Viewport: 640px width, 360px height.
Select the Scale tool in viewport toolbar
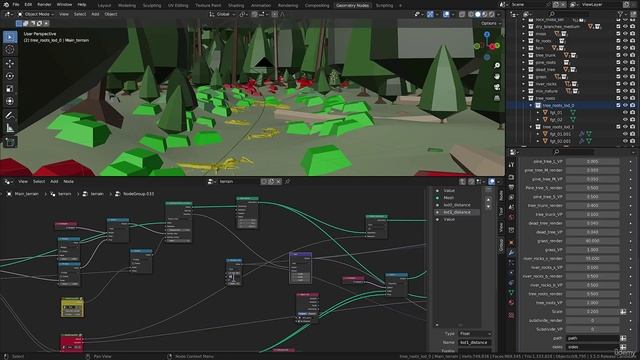[10, 89]
